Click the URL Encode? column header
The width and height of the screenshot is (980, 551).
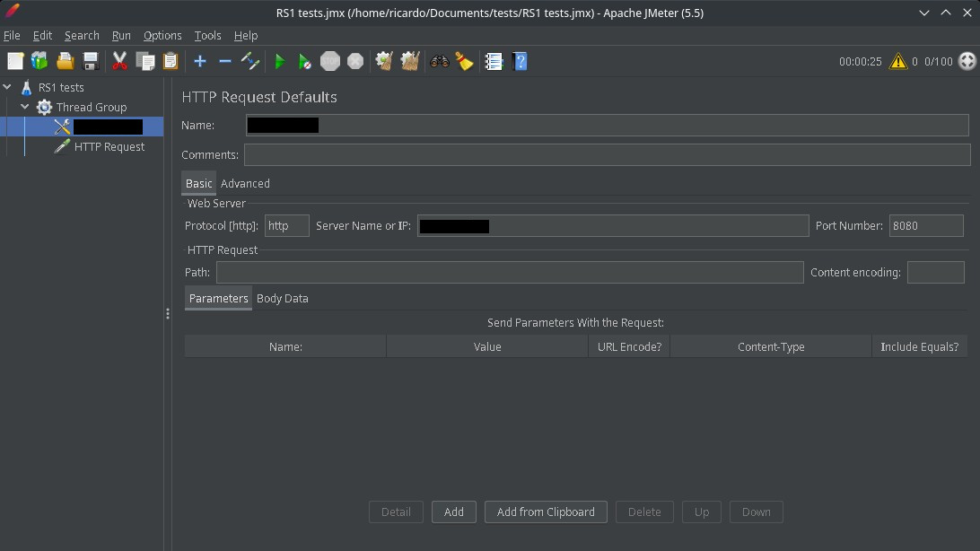point(629,346)
